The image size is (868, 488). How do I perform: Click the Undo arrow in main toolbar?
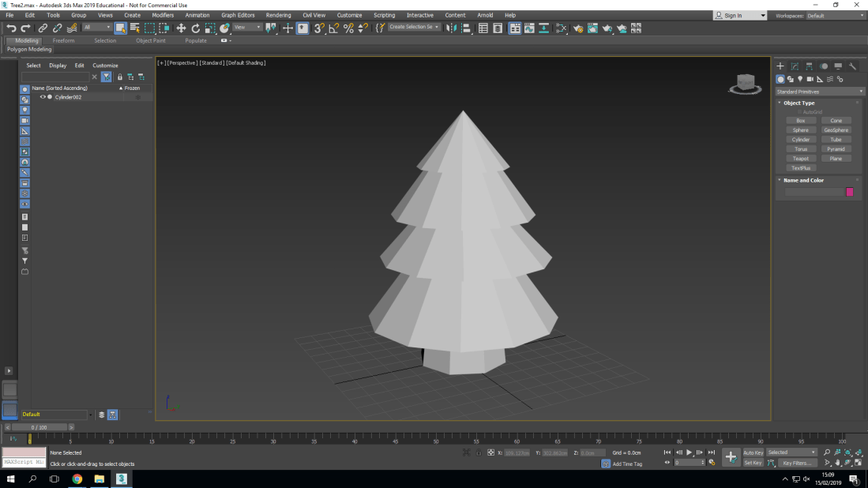[x=11, y=28]
